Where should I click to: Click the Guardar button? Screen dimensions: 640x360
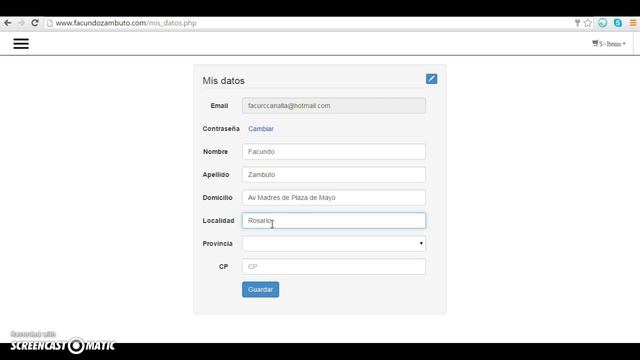[260, 289]
